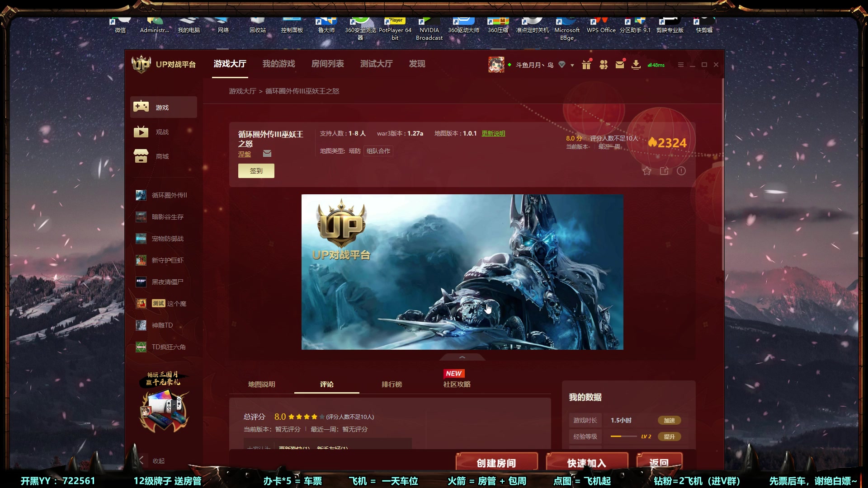868x488 pixels.
Task: Click the diamond VIP icon
Action: point(562,65)
